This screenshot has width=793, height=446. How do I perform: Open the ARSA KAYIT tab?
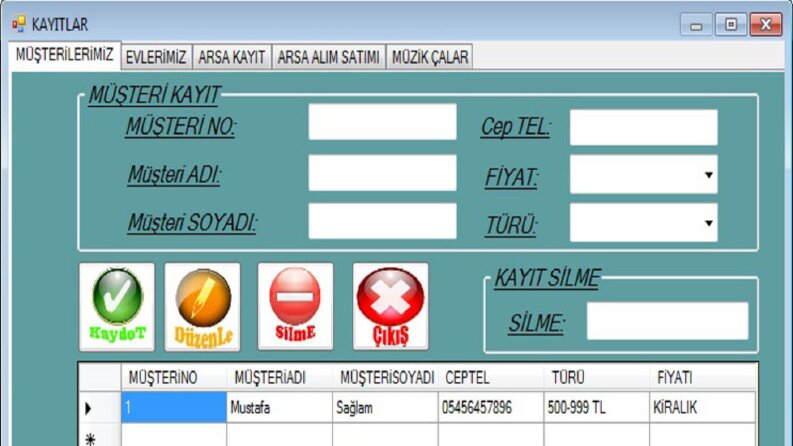coord(232,57)
